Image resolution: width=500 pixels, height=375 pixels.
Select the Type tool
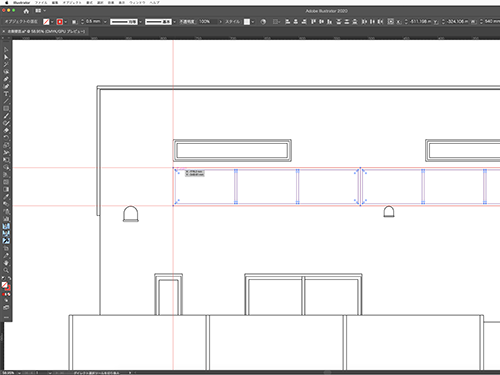point(6,94)
